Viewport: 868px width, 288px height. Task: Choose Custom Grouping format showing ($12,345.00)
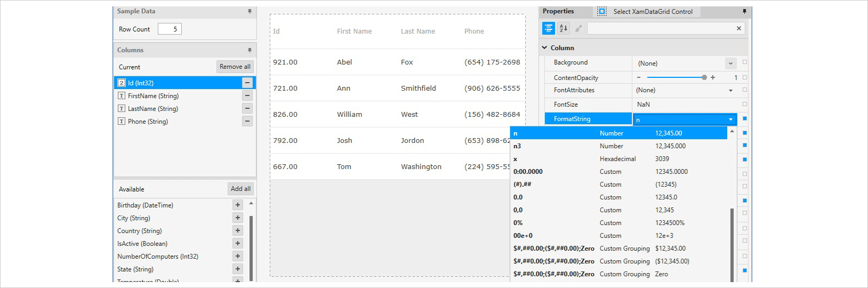point(618,261)
